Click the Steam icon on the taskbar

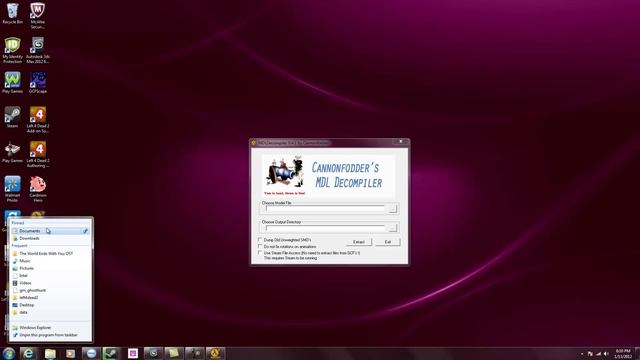tap(111, 353)
